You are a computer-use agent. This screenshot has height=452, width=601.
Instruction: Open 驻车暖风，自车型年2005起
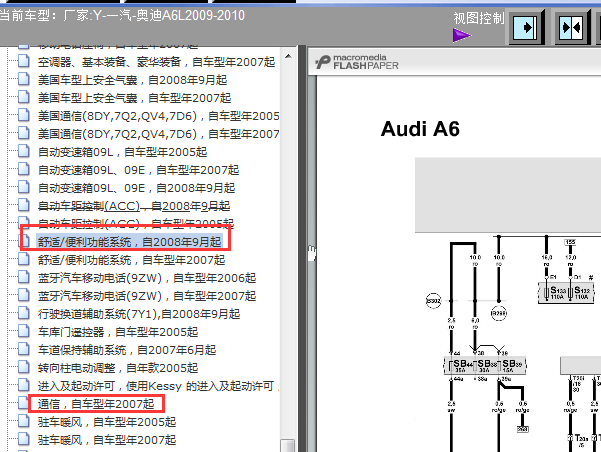coord(107,422)
